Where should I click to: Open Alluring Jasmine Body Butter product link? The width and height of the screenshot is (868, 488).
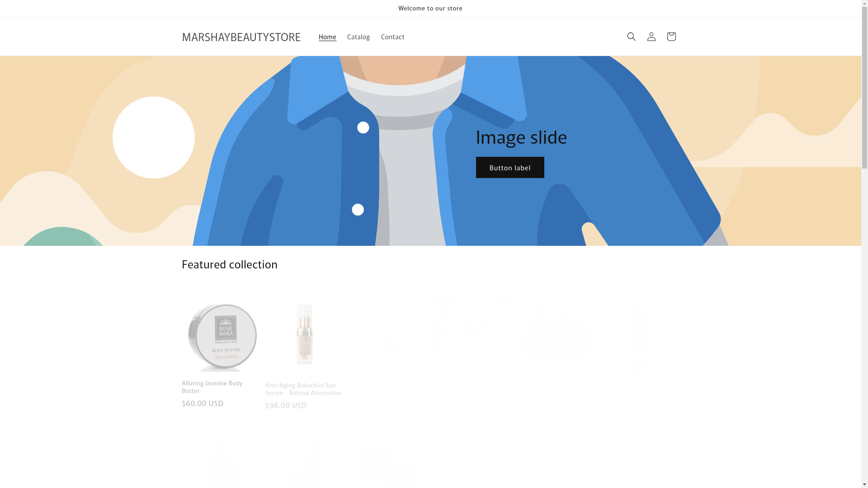[x=212, y=387]
